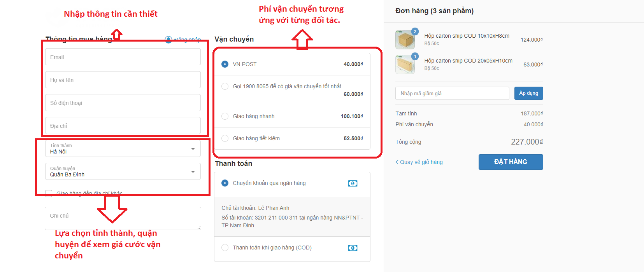Screen dimensions: 644x272
Task: Choose Giao hàng tiết kiệm shipping
Action: coord(225,138)
